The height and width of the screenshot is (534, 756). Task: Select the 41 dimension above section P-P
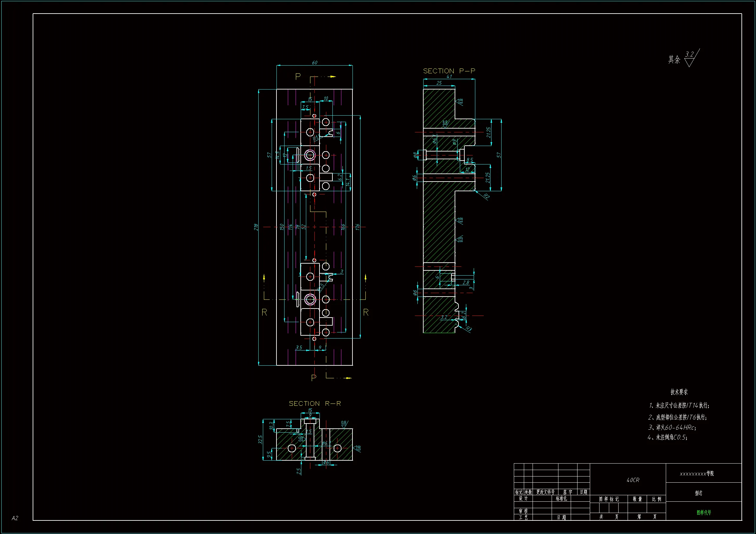click(x=449, y=76)
